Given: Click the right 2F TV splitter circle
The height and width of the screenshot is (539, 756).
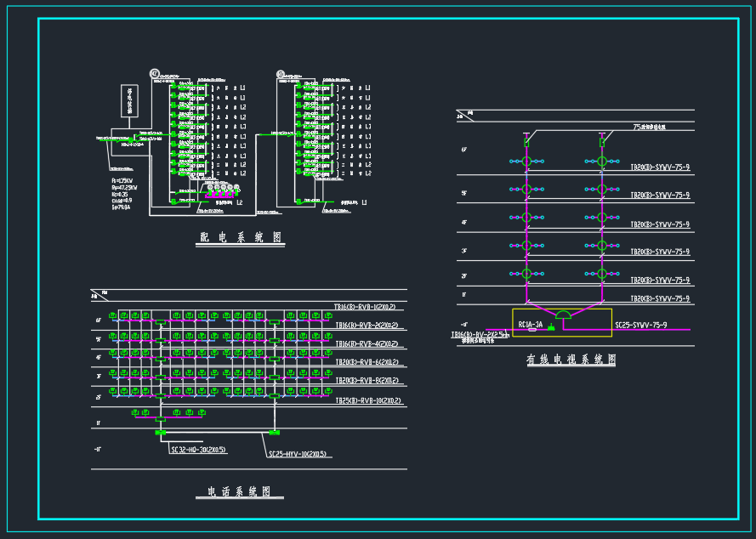Looking at the screenshot, I should pos(602,274).
